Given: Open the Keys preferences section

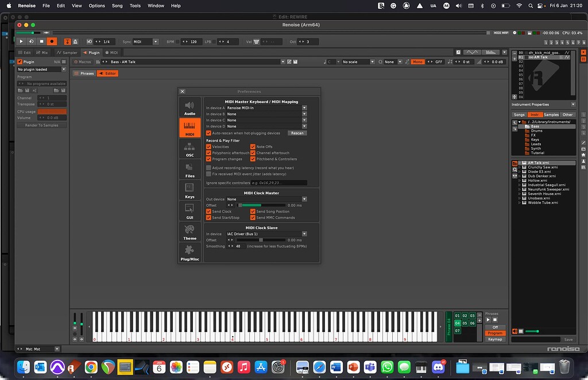Looking at the screenshot, I should click(x=189, y=190).
